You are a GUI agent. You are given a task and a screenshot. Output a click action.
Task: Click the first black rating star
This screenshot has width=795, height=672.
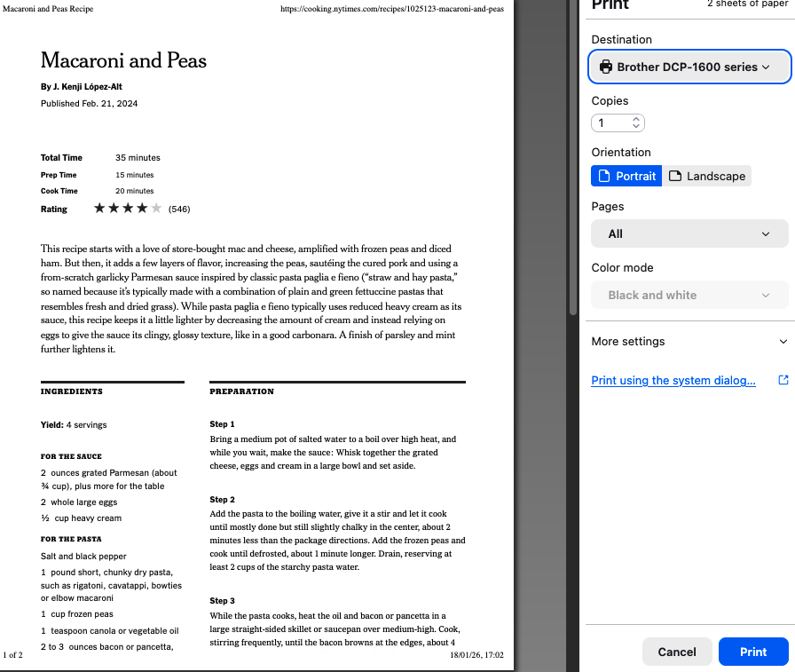99,208
